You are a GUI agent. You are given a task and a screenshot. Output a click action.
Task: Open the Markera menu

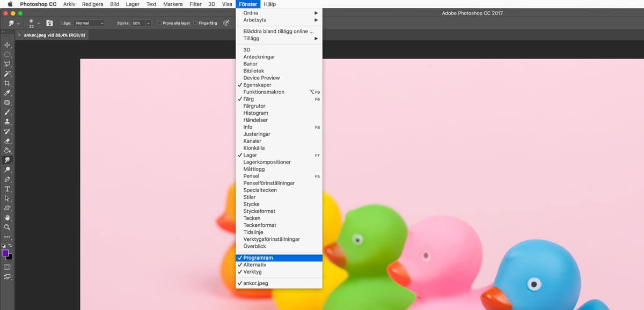tap(172, 4)
